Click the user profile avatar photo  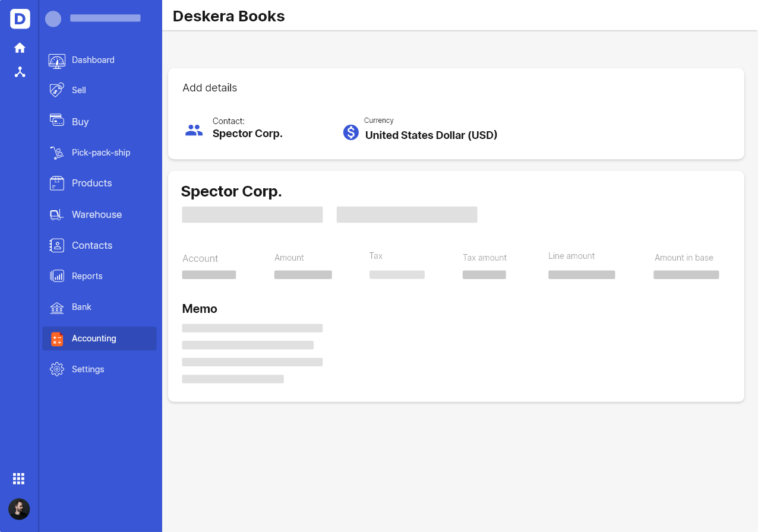[19, 509]
